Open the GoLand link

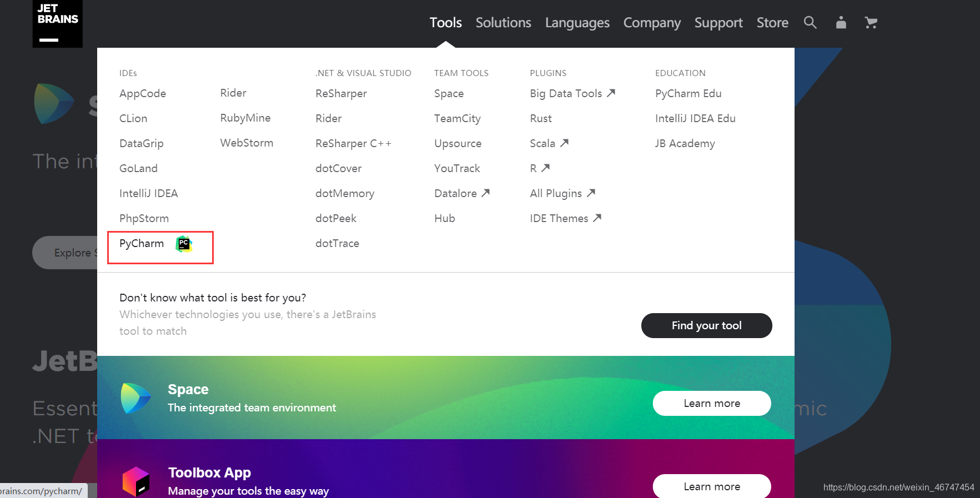(x=138, y=168)
